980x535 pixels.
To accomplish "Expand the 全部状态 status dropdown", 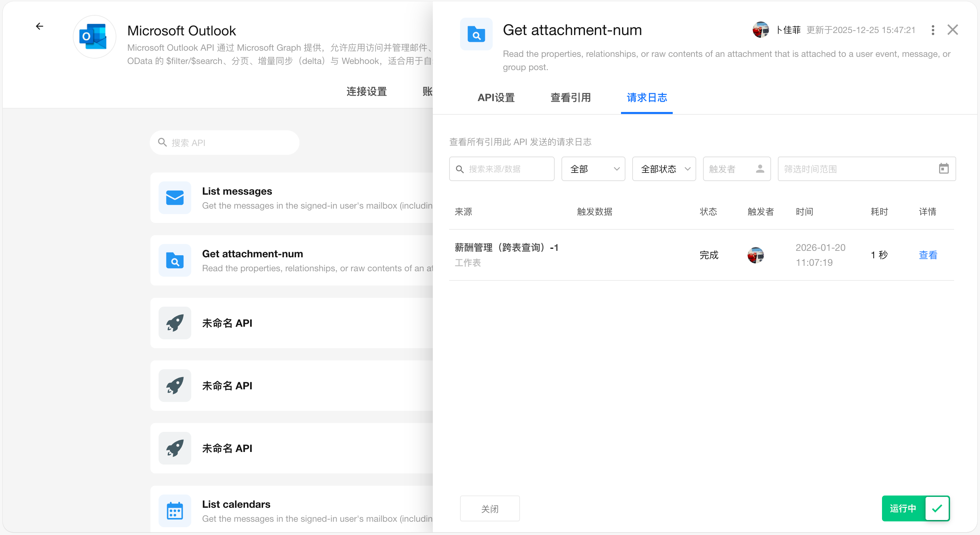I will pyautogui.click(x=664, y=168).
